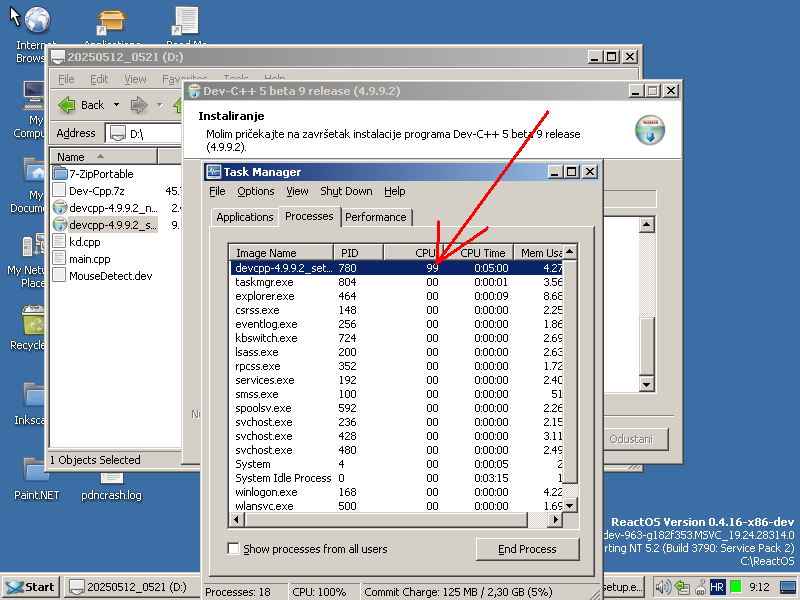The image size is (800, 600).
Task: Open the Help menu in Task Manager
Action: [x=394, y=191]
